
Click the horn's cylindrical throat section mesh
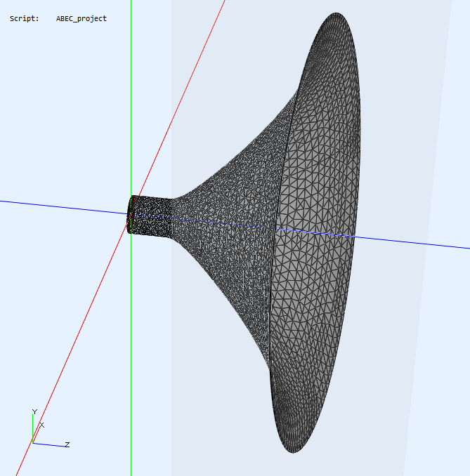coord(150,216)
